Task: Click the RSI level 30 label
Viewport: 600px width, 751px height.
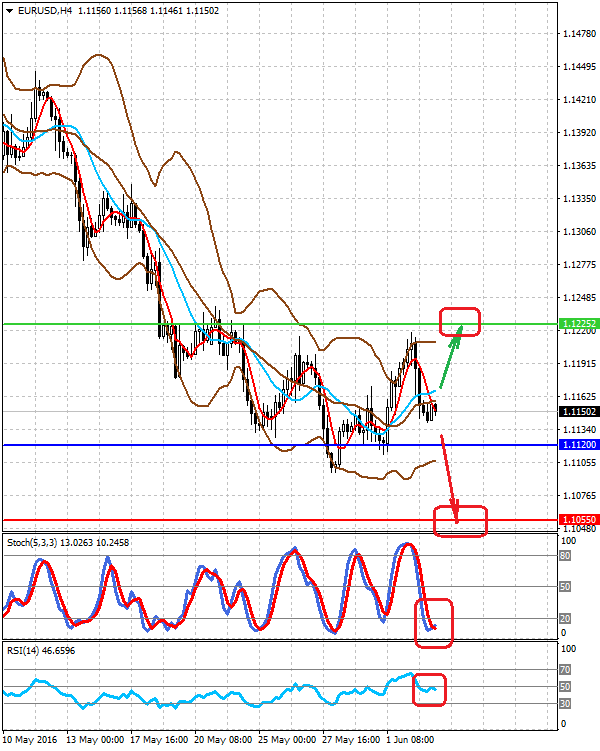Action: click(x=565, y=704)
